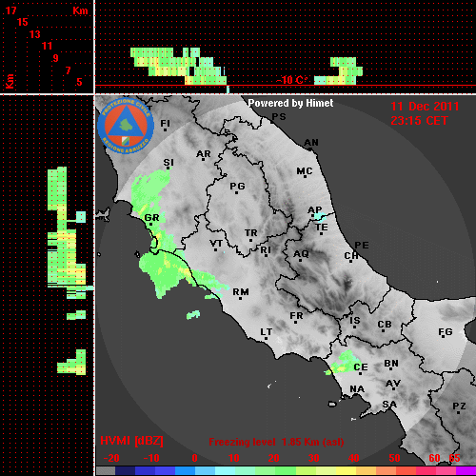476x476 pixels.
Task: Click the gray swatch at color bar start
Action: click(106, 470)
